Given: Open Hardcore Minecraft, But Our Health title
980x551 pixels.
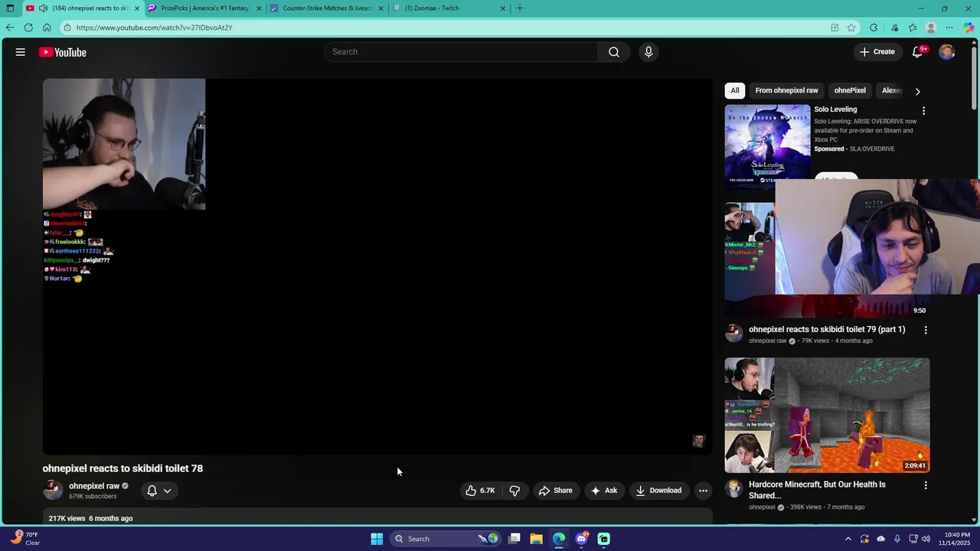Looking at the screenshot, I should coord(817,490).
